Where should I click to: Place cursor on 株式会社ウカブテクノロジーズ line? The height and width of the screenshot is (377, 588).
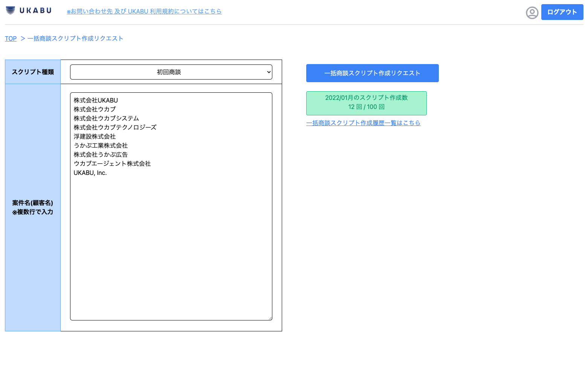(115, 127)
